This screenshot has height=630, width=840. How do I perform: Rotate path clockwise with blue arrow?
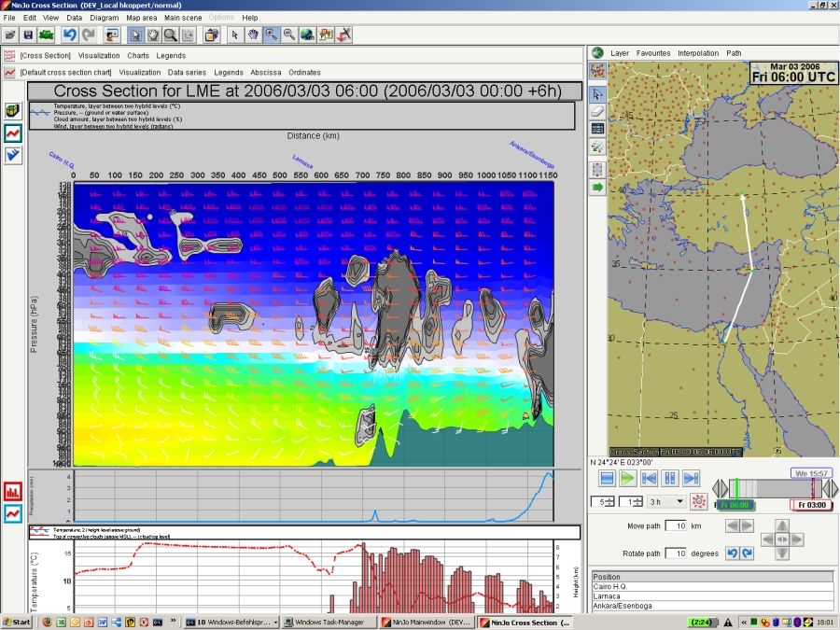[747, 553]
